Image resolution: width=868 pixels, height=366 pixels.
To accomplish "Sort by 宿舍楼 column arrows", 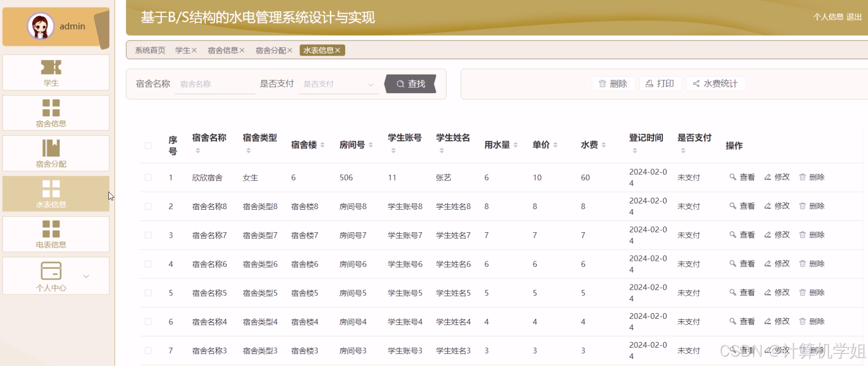I will click(322, 145).
